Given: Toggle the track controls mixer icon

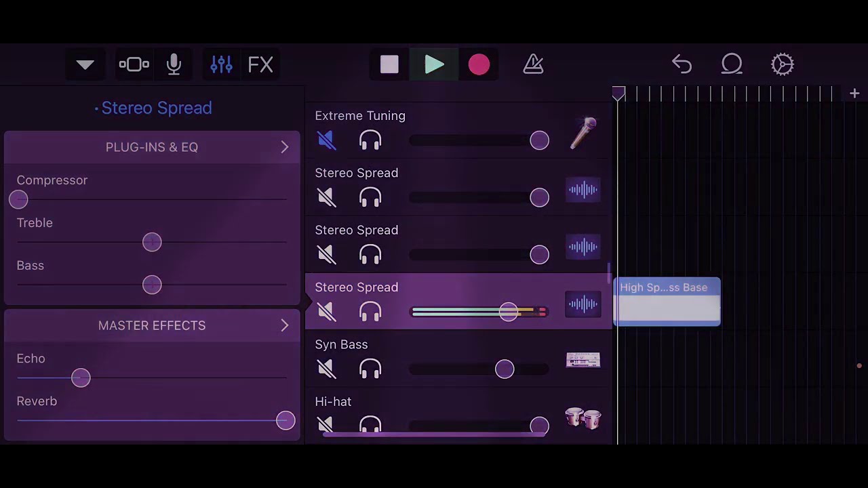Looking at the screenshot, I should point(222,64).
